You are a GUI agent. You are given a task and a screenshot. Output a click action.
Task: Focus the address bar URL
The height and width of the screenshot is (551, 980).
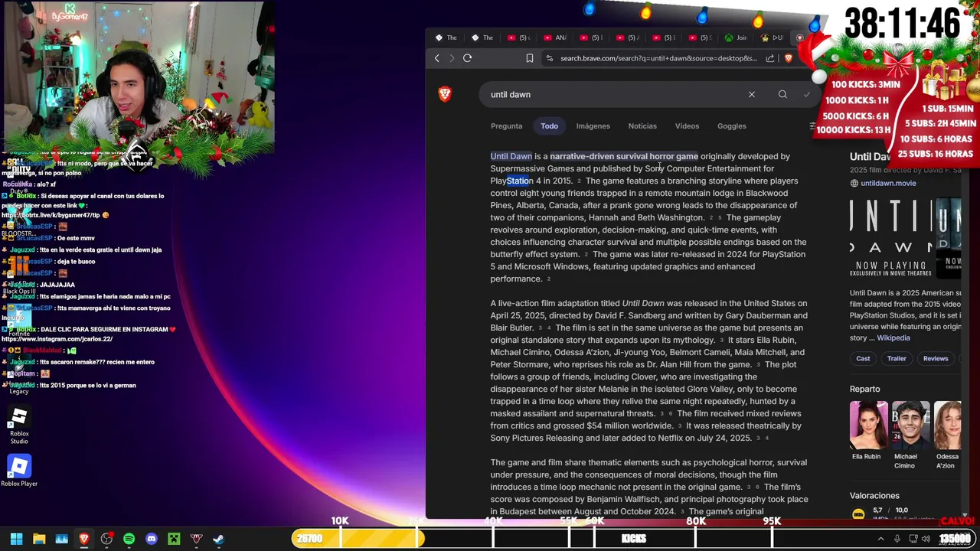658,58
